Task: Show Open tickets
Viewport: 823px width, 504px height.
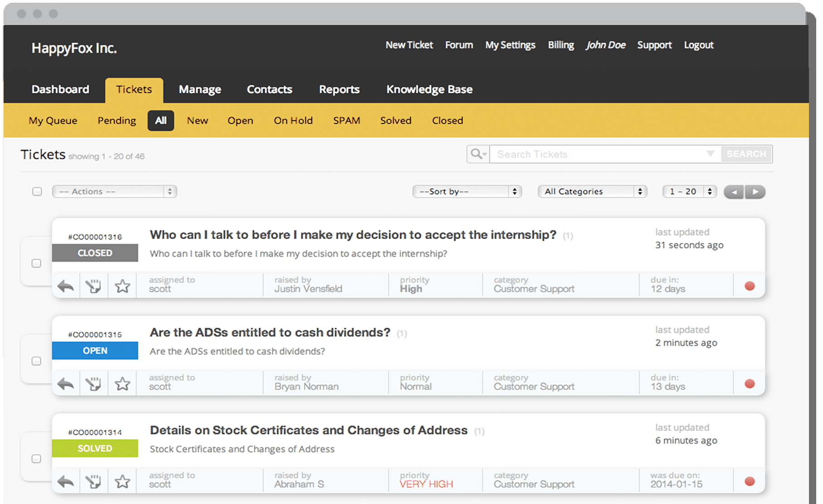Action: coord(240,121)
